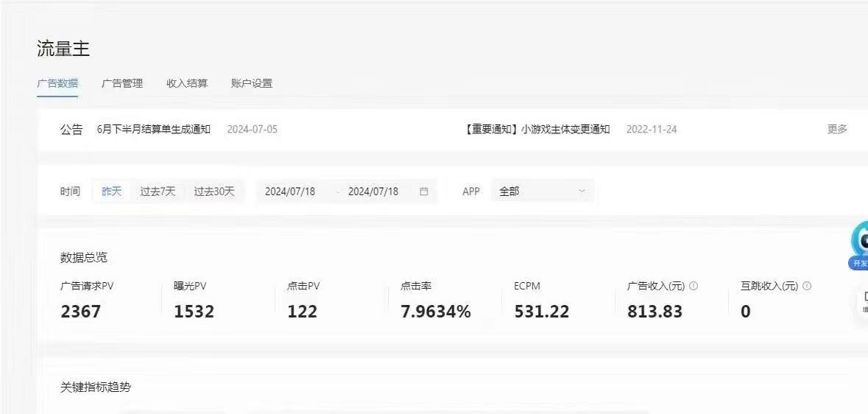This screenshot has height=414, width=868.
Task: Open 6月下半月结算单生成通知 announcement
Action: coord(153,129)
